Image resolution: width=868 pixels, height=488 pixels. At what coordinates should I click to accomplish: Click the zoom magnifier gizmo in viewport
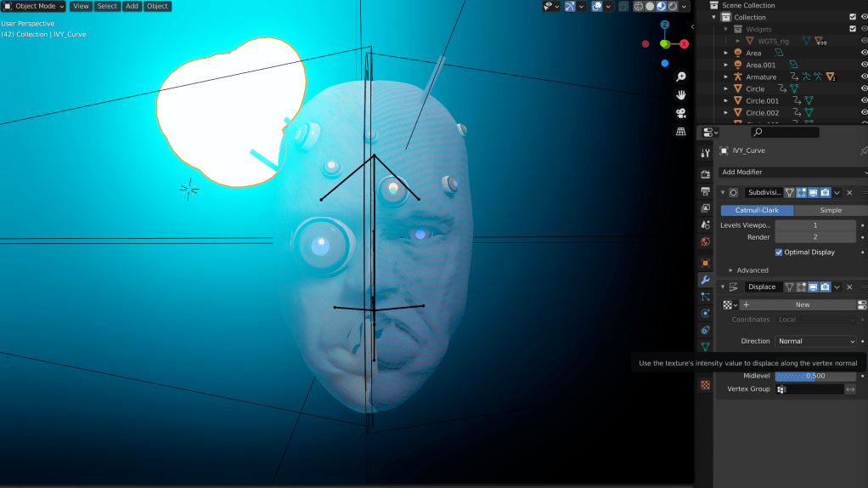click(680, 77)
